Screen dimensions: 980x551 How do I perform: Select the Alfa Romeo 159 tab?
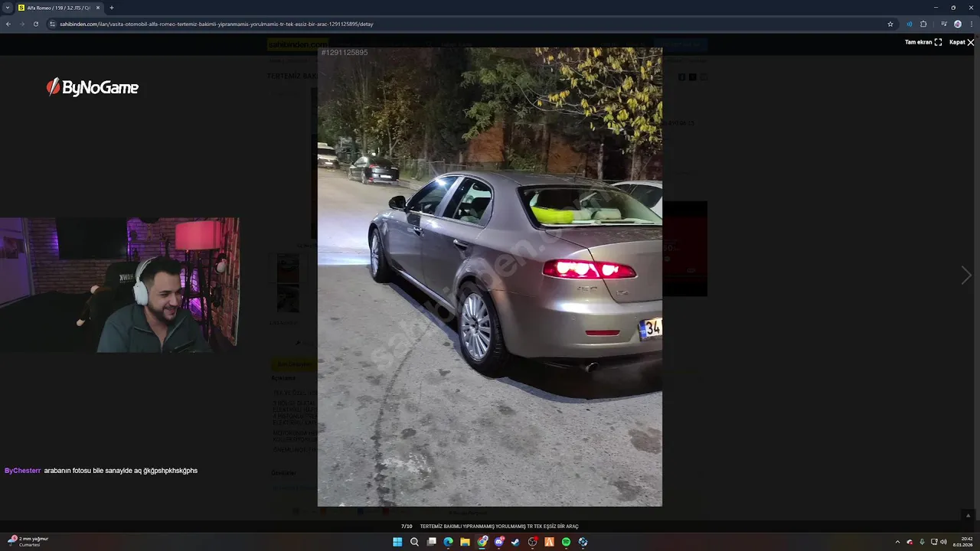(59, 8)
